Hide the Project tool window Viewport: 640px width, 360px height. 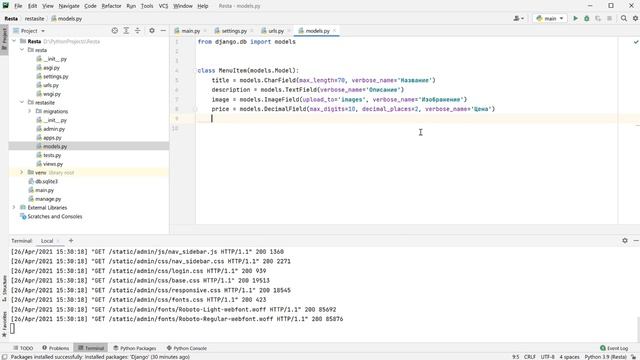coord(163,31)
